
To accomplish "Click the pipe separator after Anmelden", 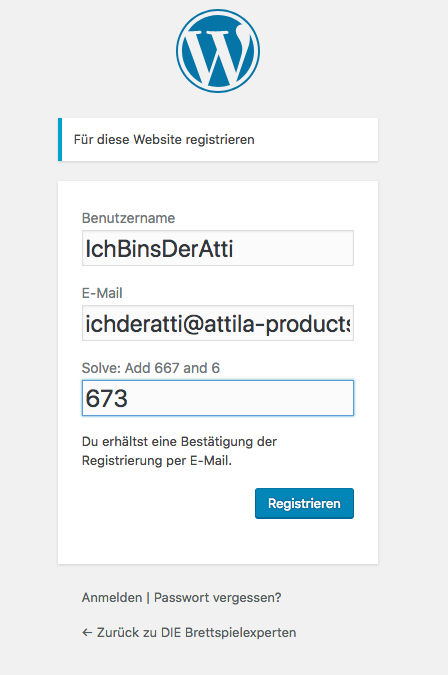I will click(x=148, y=598).
